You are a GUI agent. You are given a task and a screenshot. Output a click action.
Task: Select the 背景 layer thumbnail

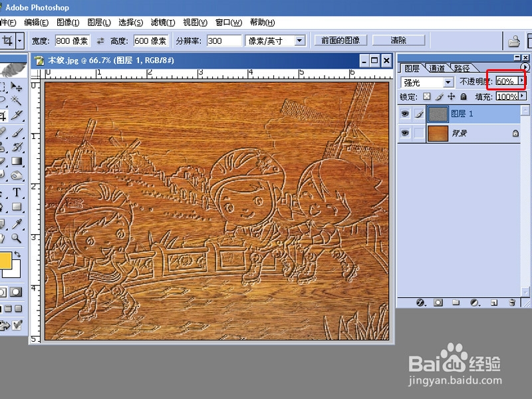pos(438,133)
